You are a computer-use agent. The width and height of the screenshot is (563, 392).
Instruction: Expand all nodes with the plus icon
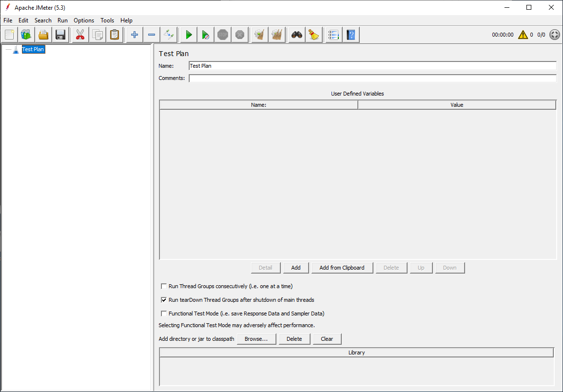pos(134,35)
